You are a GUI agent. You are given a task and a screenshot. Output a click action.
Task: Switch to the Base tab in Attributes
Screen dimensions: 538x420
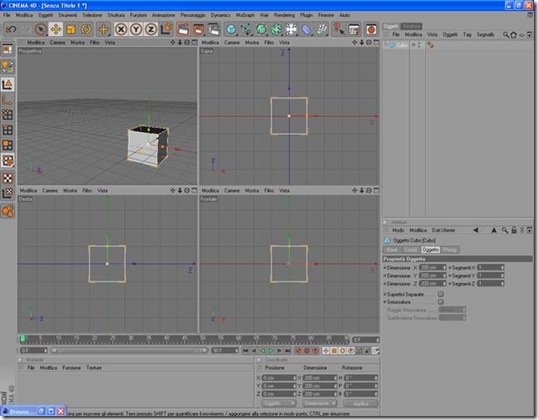pos(392,250)
